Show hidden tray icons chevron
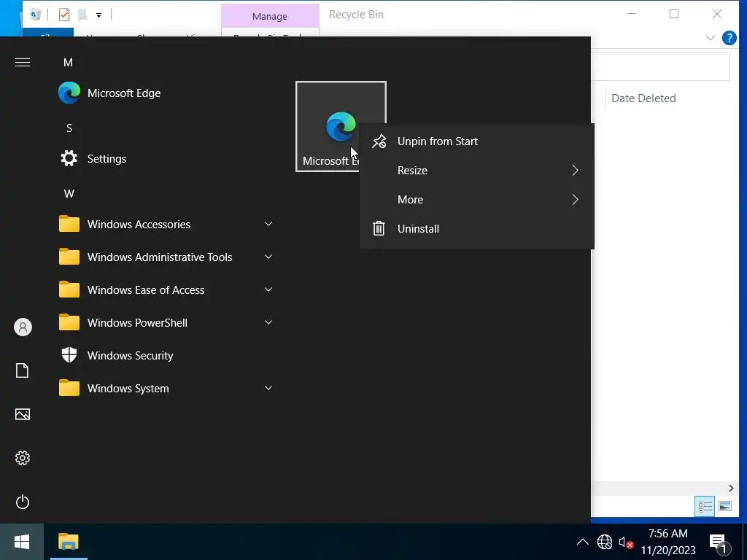747x560 pixels. (582, 542)
